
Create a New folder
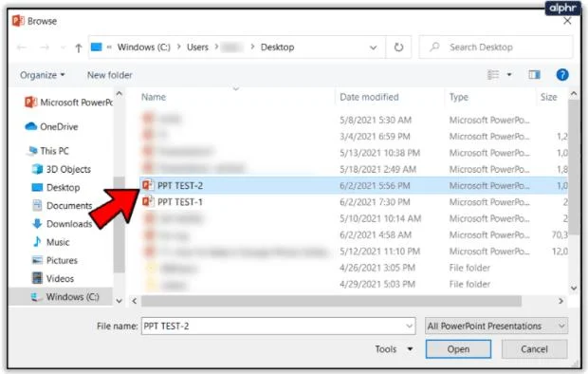click(109, 75)
